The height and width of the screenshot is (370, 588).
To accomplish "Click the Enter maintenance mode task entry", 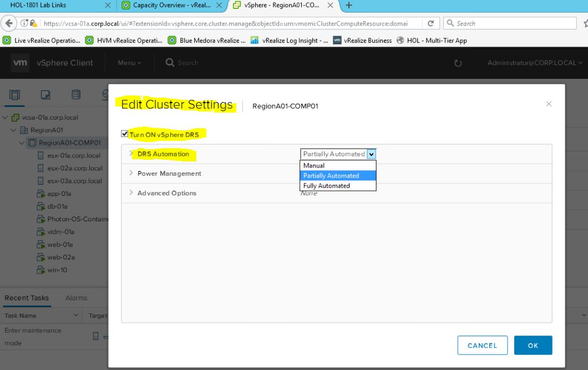I will click(x=33, y=337).
